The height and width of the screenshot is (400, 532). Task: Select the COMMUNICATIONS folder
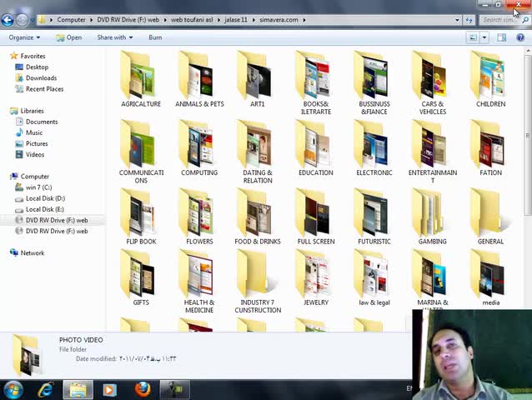coord(141,152)
